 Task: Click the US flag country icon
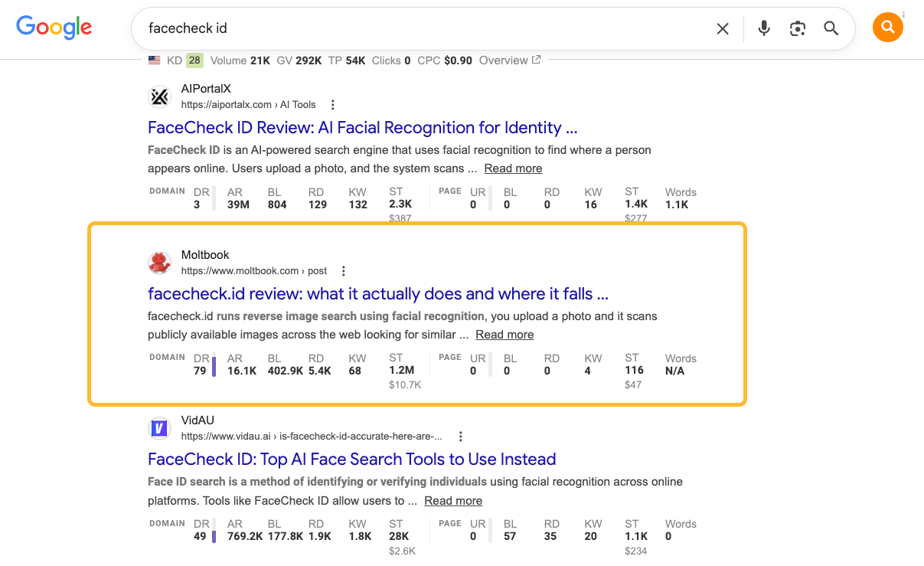155,61
